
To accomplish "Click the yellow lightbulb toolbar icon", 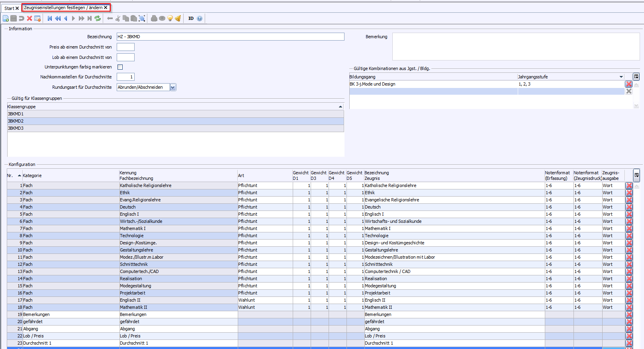I will tap(170, 18).
